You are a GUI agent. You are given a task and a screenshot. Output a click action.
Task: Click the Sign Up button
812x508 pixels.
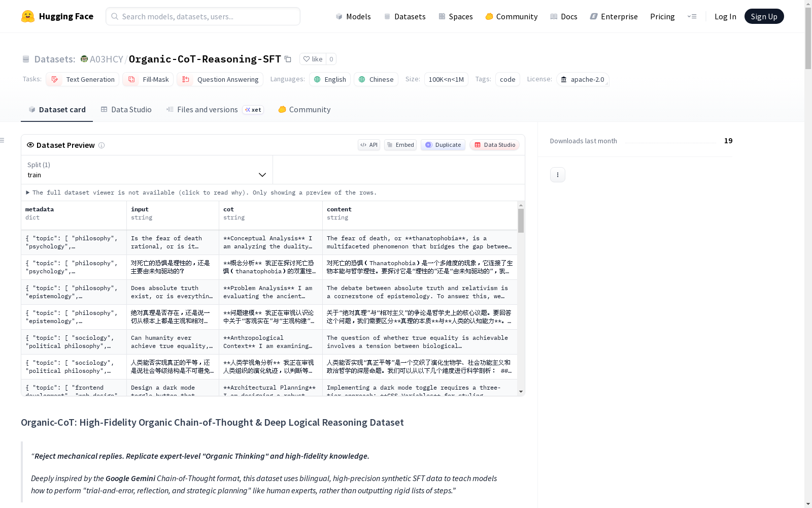pyautogui.click(x=764, y=16)
